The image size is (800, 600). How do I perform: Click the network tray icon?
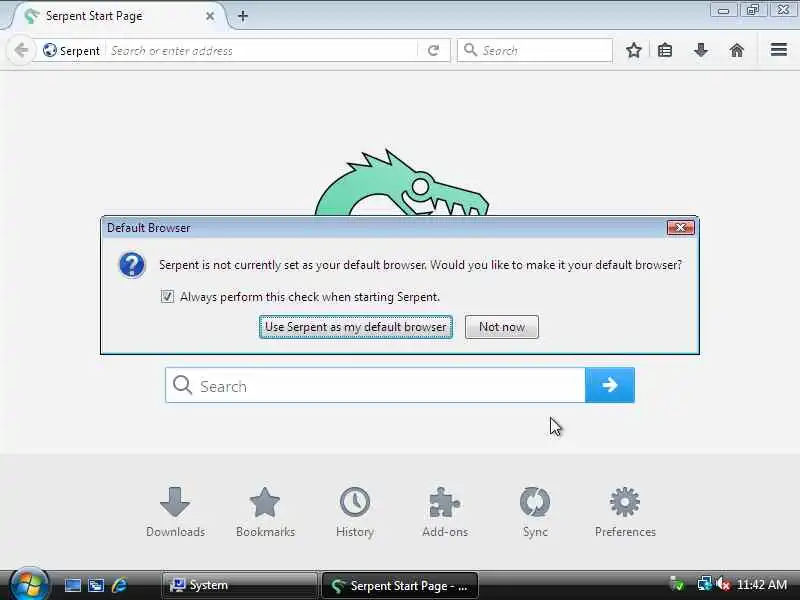coord(705,584)
